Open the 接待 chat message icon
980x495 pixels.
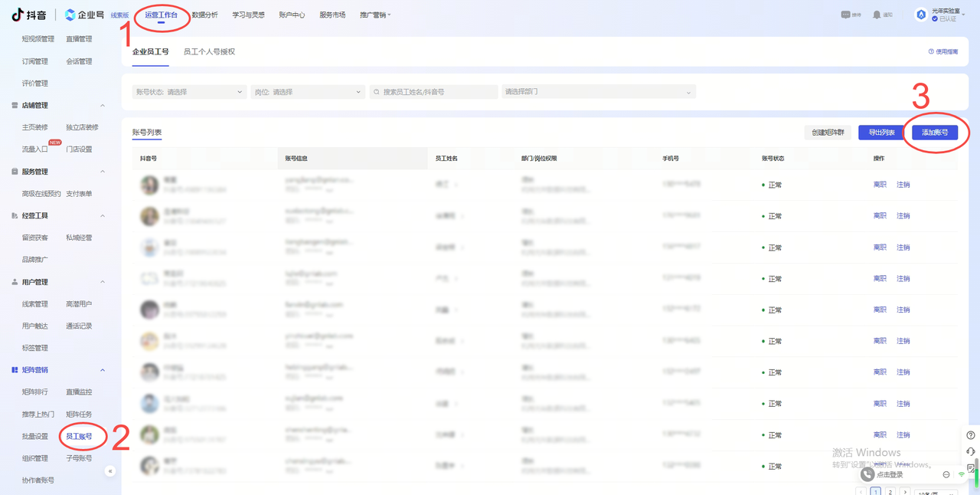(x=845, y=15)
